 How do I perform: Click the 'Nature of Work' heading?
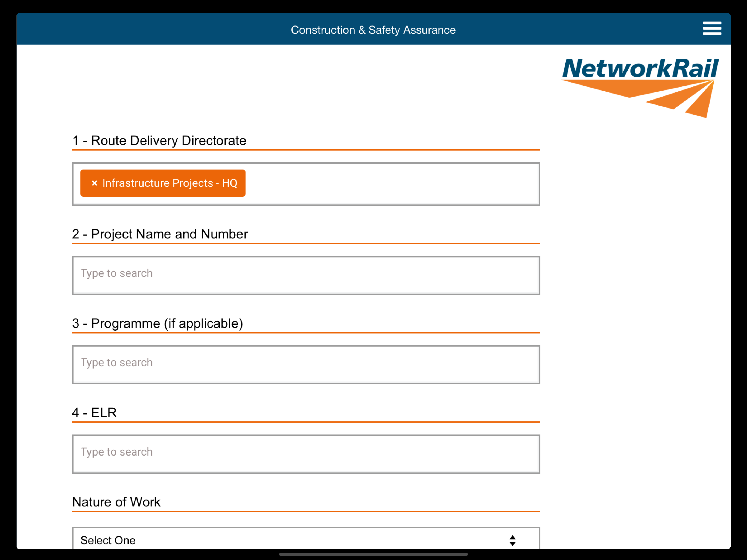point(116,502)
